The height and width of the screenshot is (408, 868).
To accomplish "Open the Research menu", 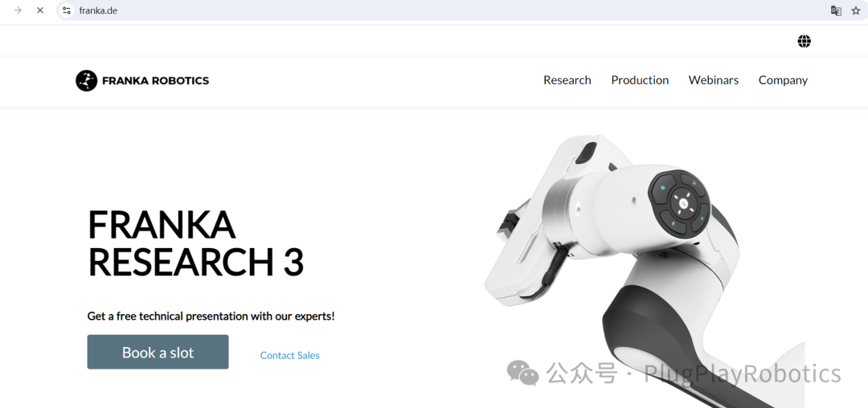I will (567, 80).
